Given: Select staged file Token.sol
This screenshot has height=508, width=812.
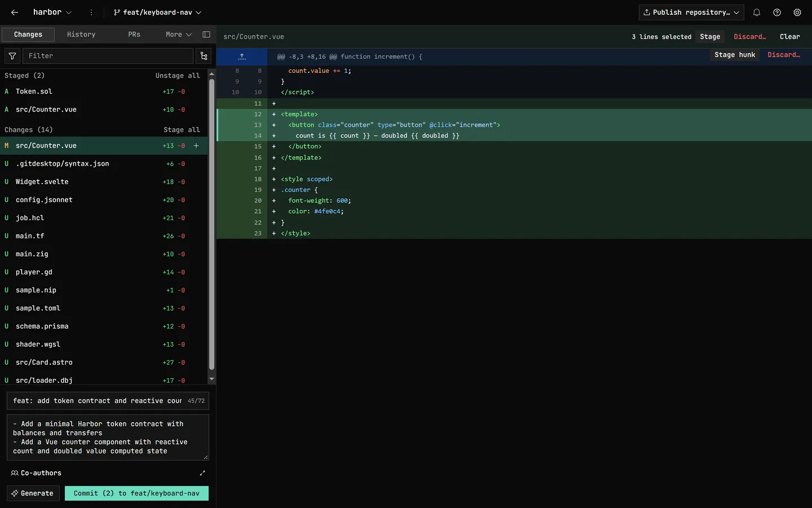Looking at the screenshot, I should (x=104, y=91).
